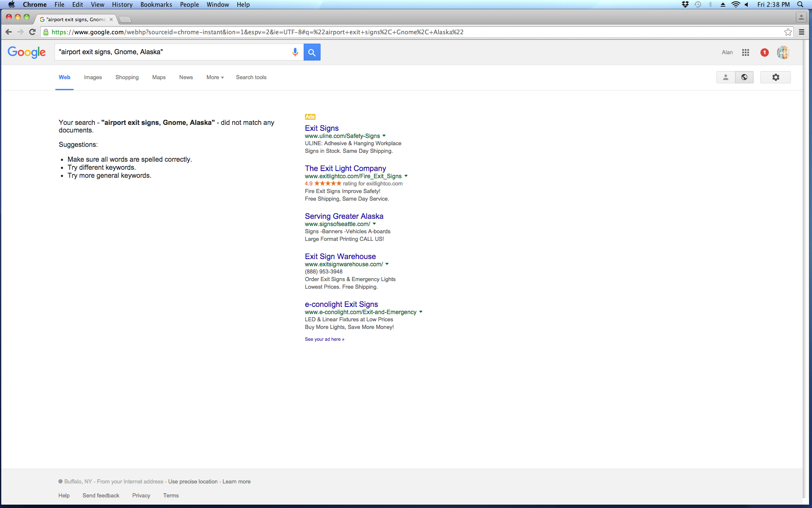Open the Search tools options
This screenshot has width=812, height=508.
click(251, 77)
